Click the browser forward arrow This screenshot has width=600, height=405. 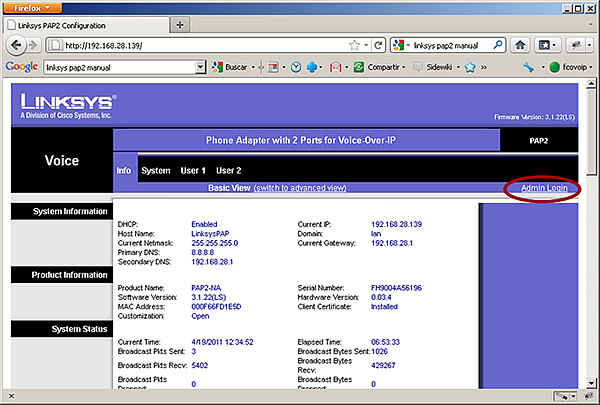tap(34, 45)
